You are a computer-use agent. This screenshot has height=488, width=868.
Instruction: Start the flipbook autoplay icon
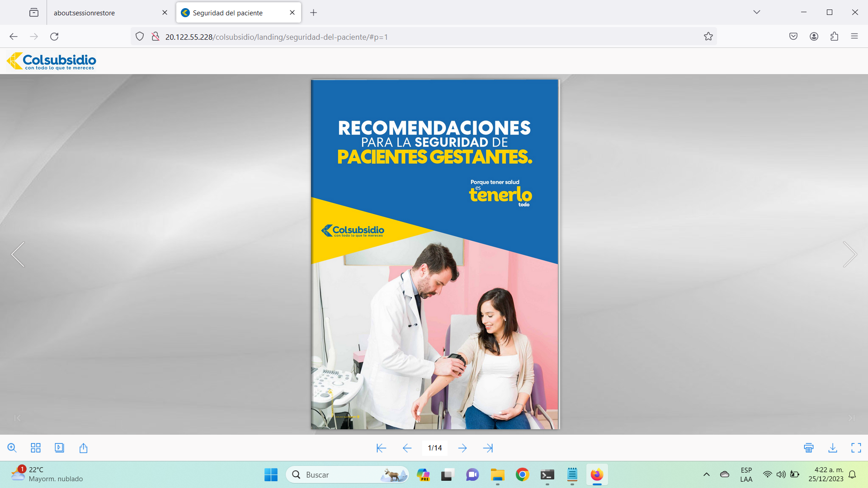(59, 448)
